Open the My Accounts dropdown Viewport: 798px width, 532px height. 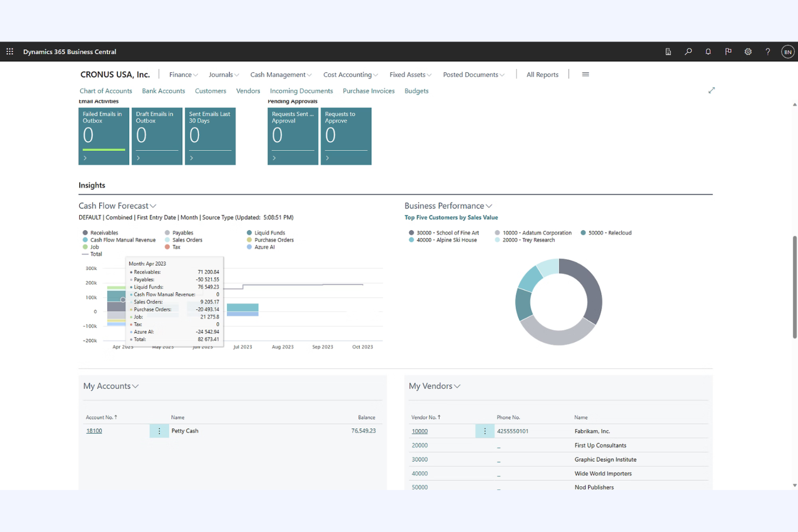[137, 386]
